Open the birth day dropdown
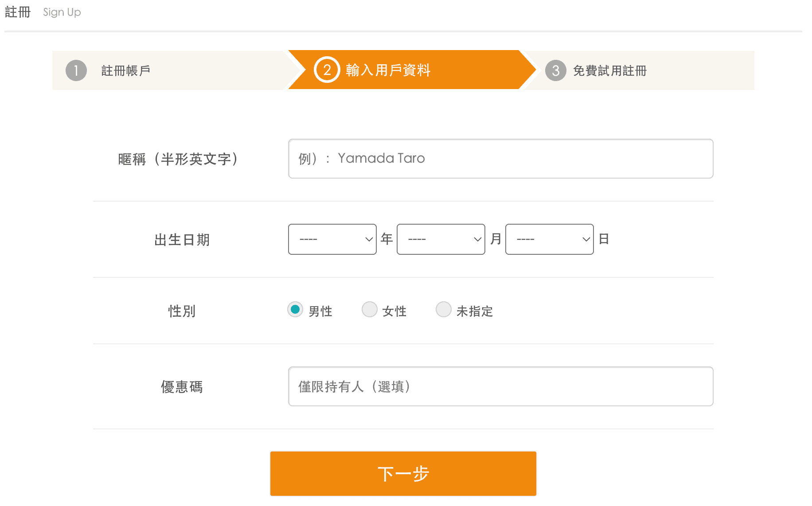Viewport: 812px width, 506px height. point(549,239)
